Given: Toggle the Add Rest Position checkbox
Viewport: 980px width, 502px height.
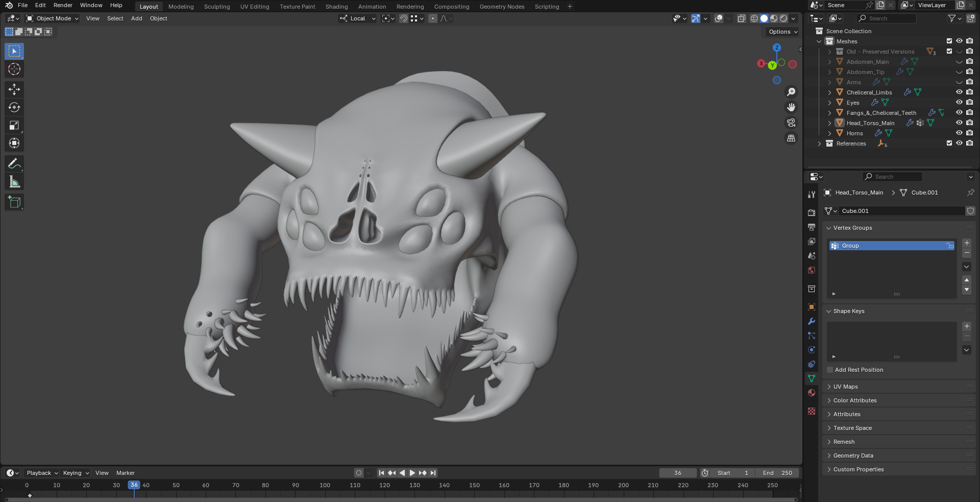Looking at the screenshot, I should tap(830, 370).
